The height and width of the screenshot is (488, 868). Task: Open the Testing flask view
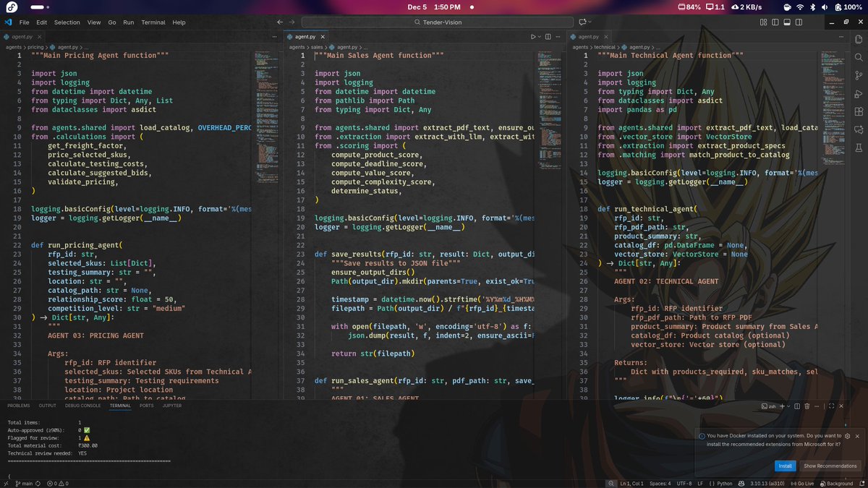tap(859, 149)
